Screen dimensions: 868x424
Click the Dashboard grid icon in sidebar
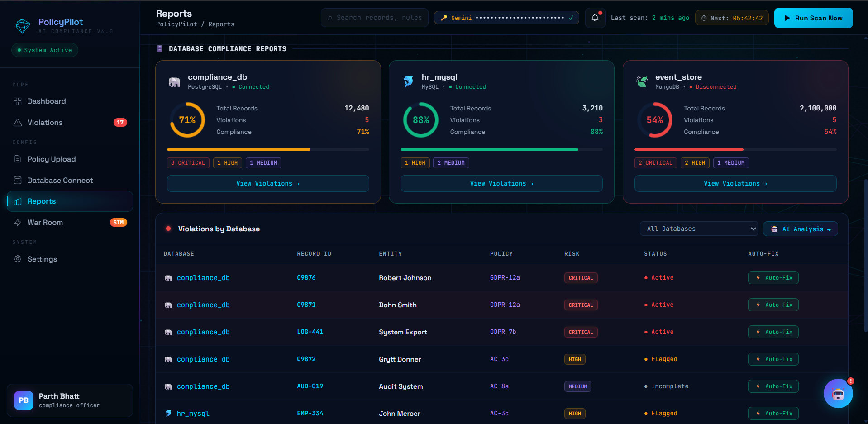coord(18,101)
